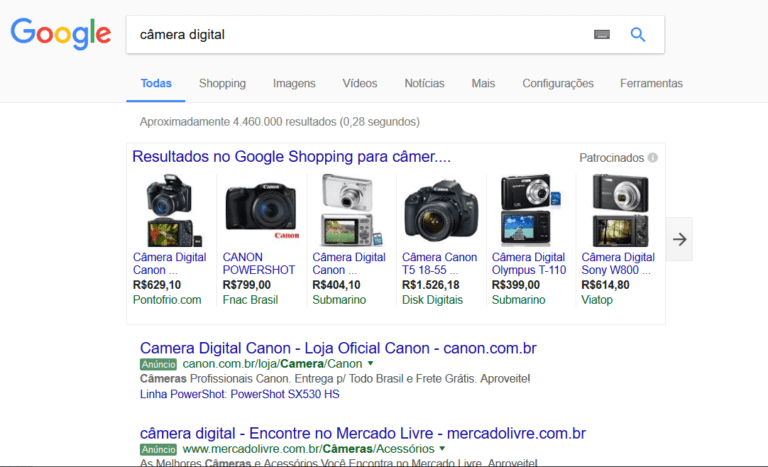The image size is (768, 467).
Task: Click the R$1.526,18 price
Action: (x=431, y=285)
